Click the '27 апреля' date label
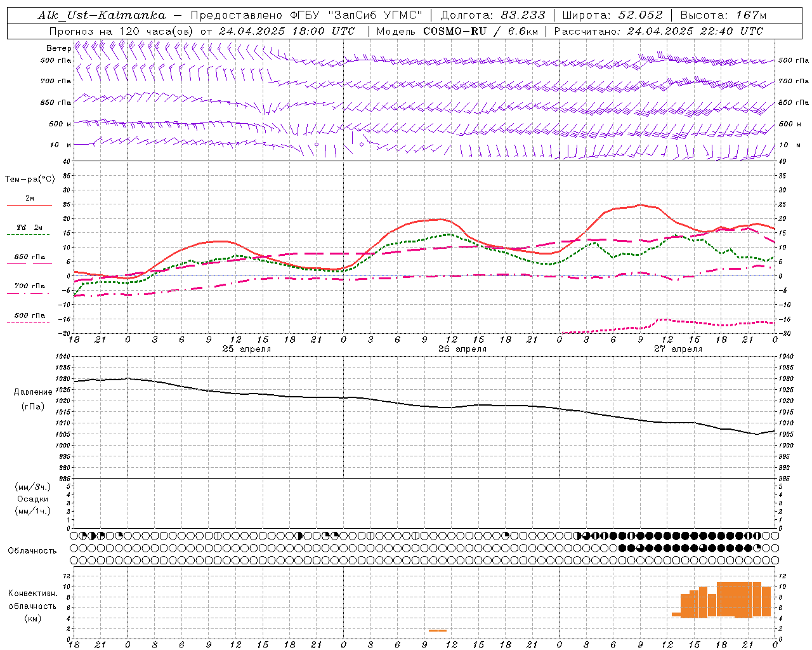Viewport: 812px width, 650px height. click(678, 349)
